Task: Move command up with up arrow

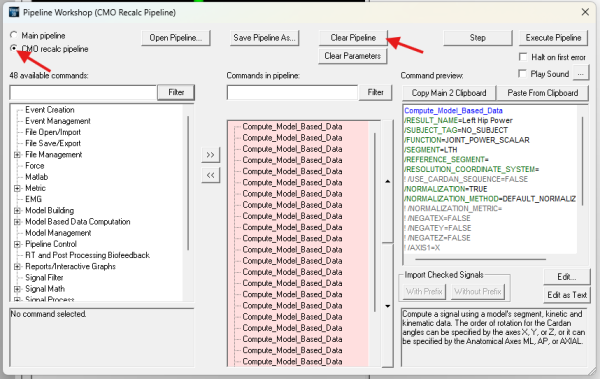Action: coord(388,181)
